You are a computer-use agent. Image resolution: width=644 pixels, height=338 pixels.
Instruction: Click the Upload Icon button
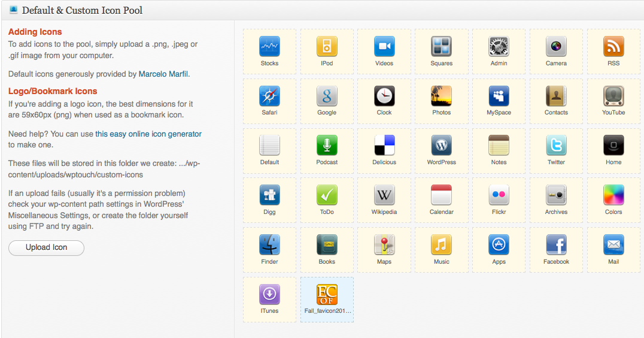[46, 248]
